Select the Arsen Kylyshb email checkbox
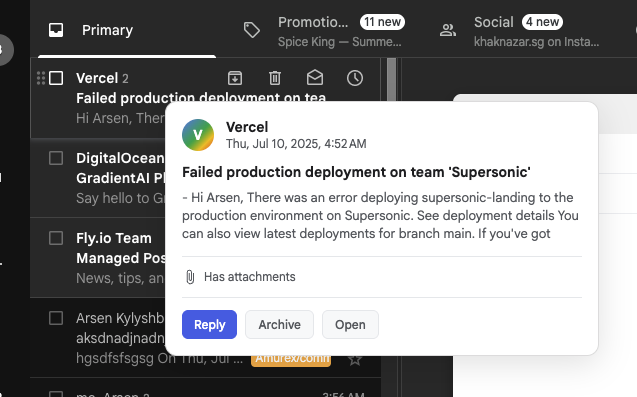The width and height of the screenshot is (637, 397). tap(56, 318)
